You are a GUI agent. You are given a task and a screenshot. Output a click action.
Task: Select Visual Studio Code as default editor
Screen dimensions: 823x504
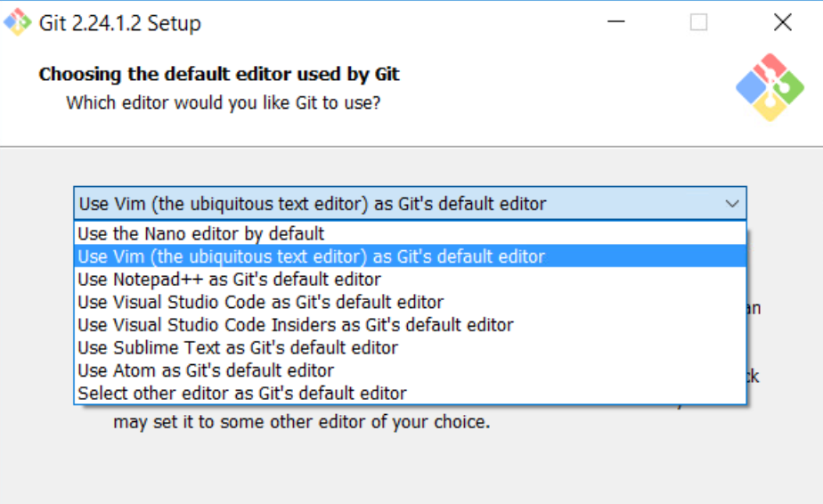(x=260, y=302)
